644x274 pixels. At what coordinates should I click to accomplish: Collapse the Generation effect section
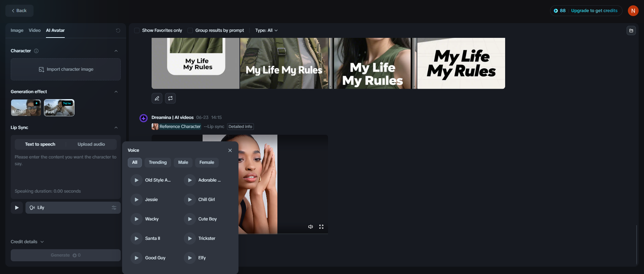pos(116,92)
